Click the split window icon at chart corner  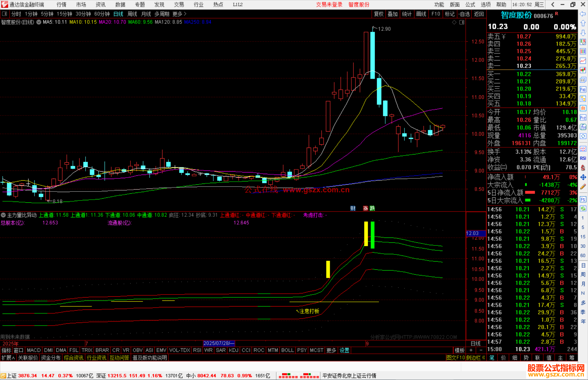(462, 22)
